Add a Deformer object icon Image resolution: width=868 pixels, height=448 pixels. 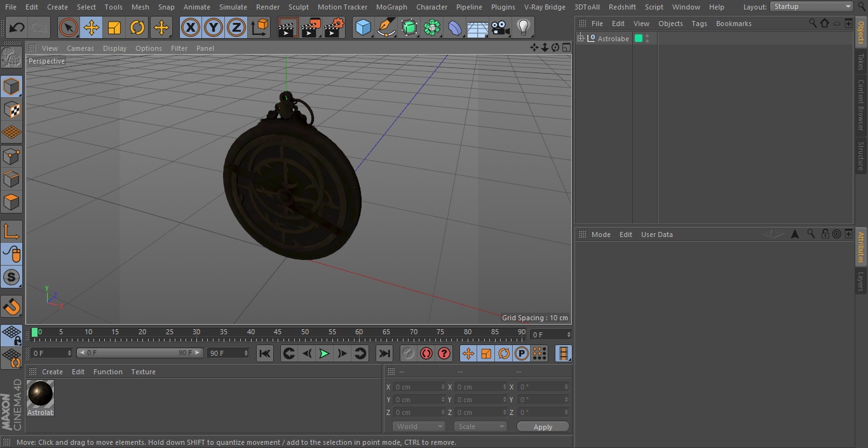click(455, 27)
